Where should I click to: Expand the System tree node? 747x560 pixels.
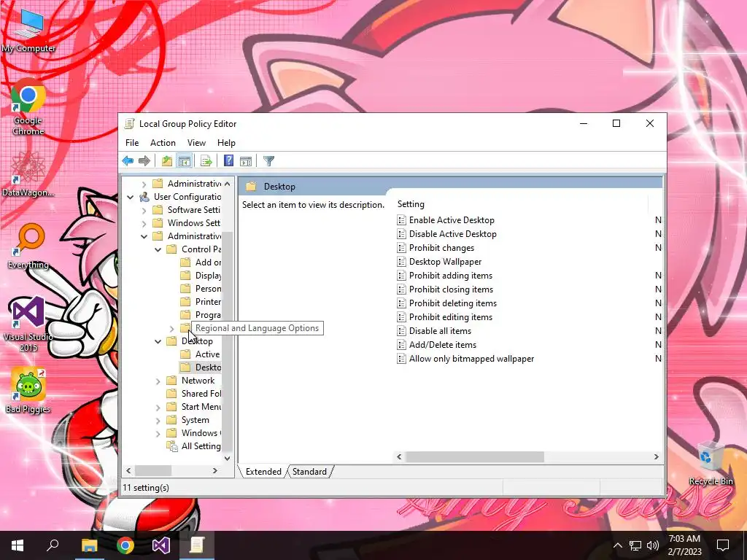coord(158,420)
